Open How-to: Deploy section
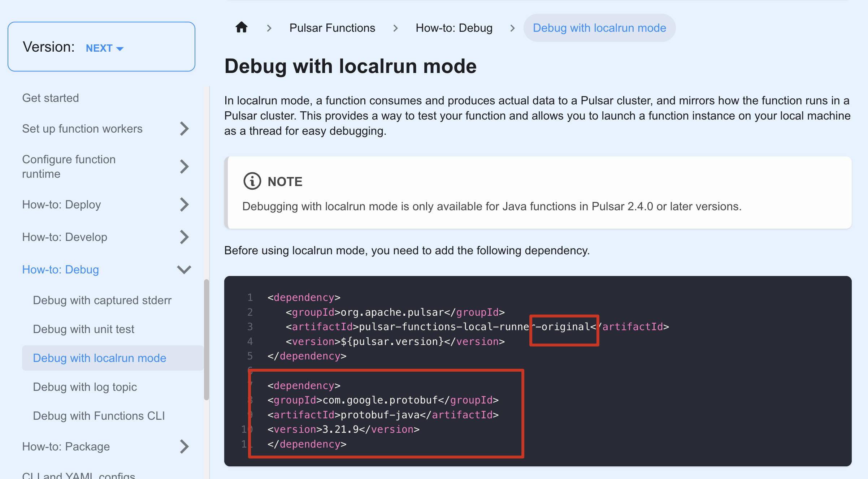 pos(61,204)
